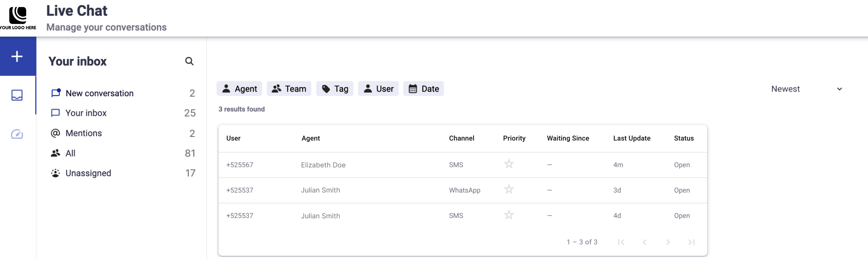
Task: Toggle priority star on the 4d SMS row
Action: pos(509,215)
